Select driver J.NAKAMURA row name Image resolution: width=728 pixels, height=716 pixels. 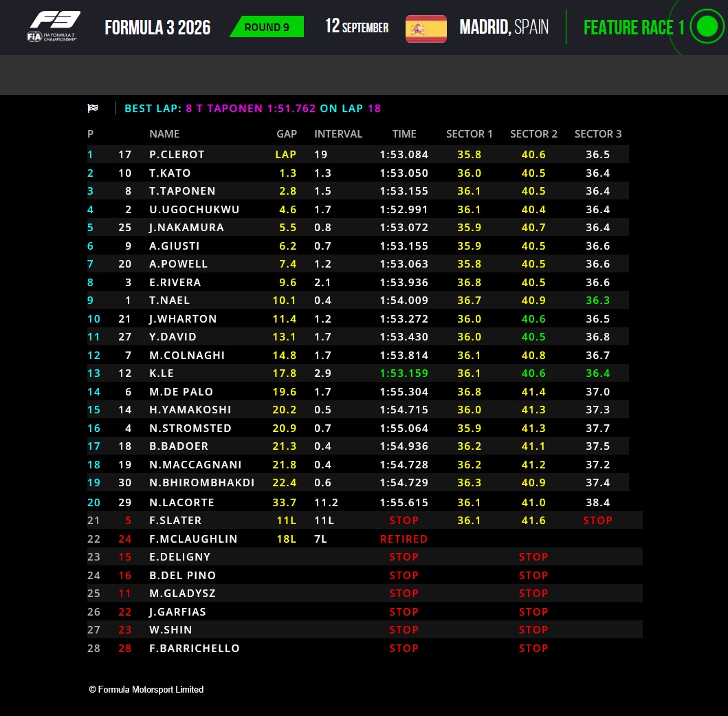pyautogui.click(x=186, y=227)
